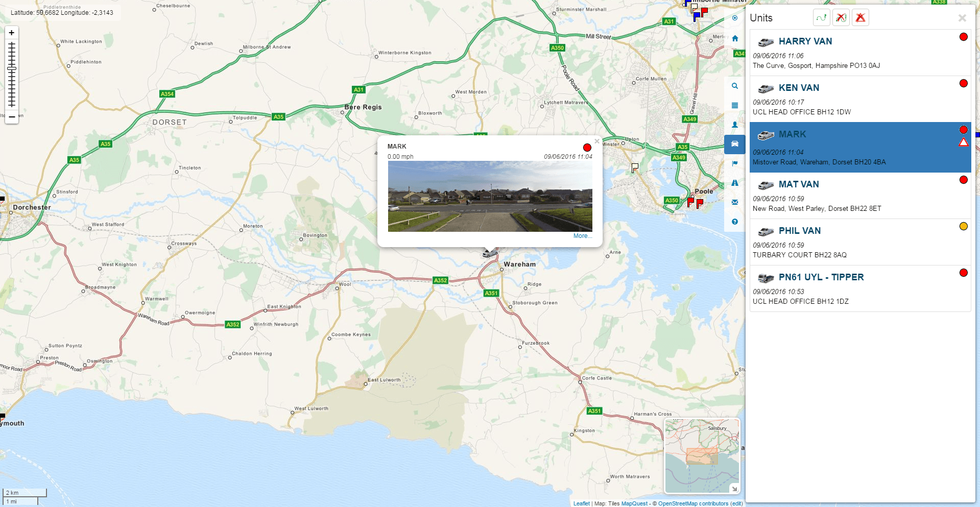
Task: Click the home icon in map sidebar
Action: tap(734, 38)
